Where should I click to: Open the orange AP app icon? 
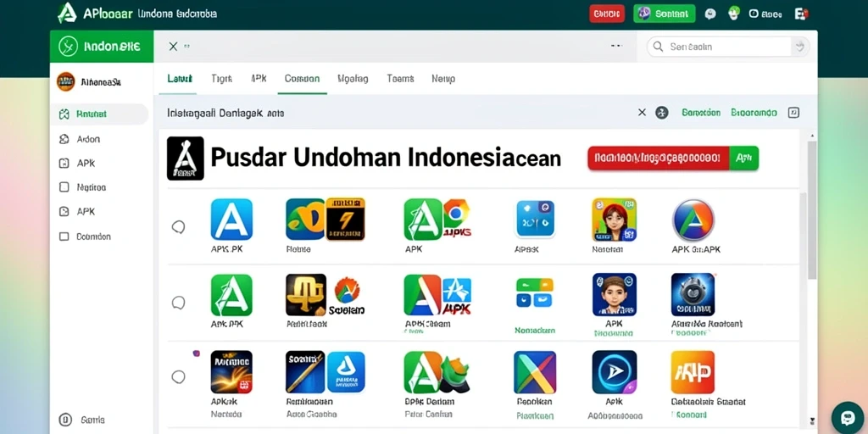pos(693,372)
